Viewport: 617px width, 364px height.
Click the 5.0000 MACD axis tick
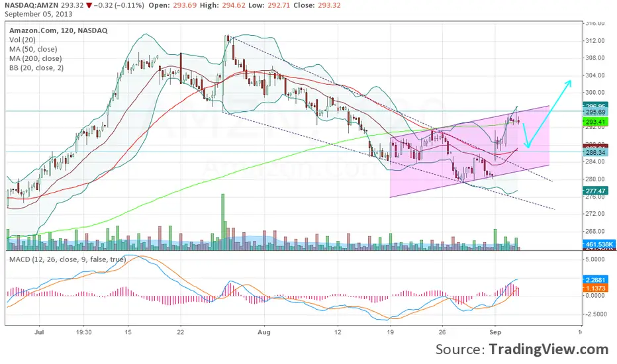[x=595, y=259]
